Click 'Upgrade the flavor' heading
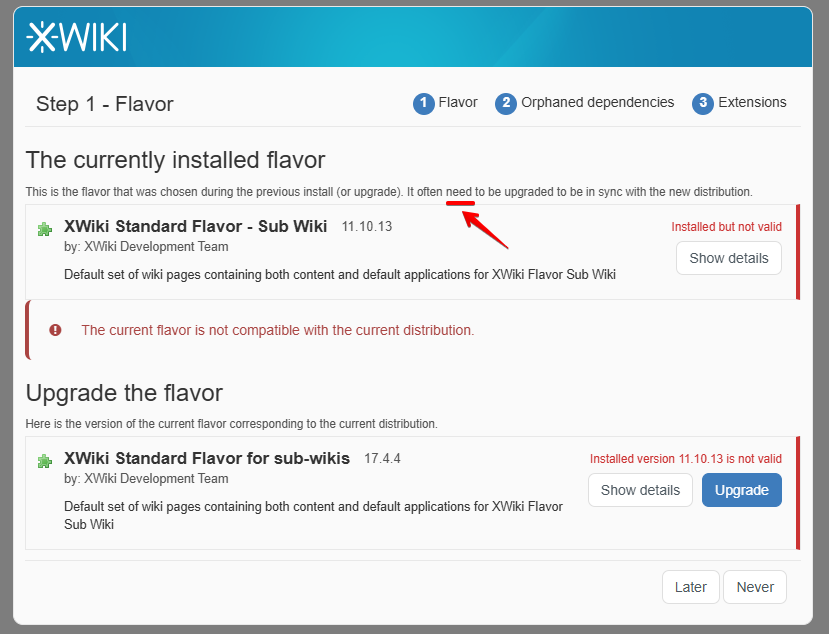This screenshot has height=634, width=829. (124, 393)
